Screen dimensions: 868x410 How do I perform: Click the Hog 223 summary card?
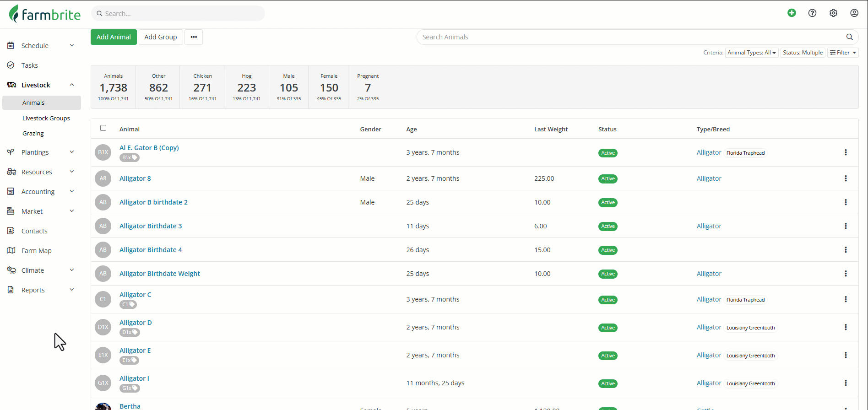click(x=247, y=87)
